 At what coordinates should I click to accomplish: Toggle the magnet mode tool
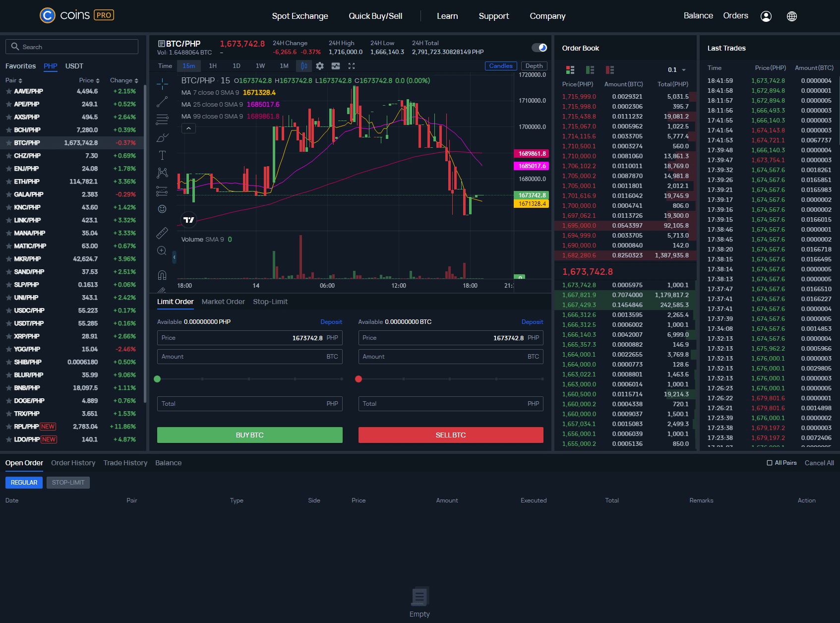tap(162, 275)
